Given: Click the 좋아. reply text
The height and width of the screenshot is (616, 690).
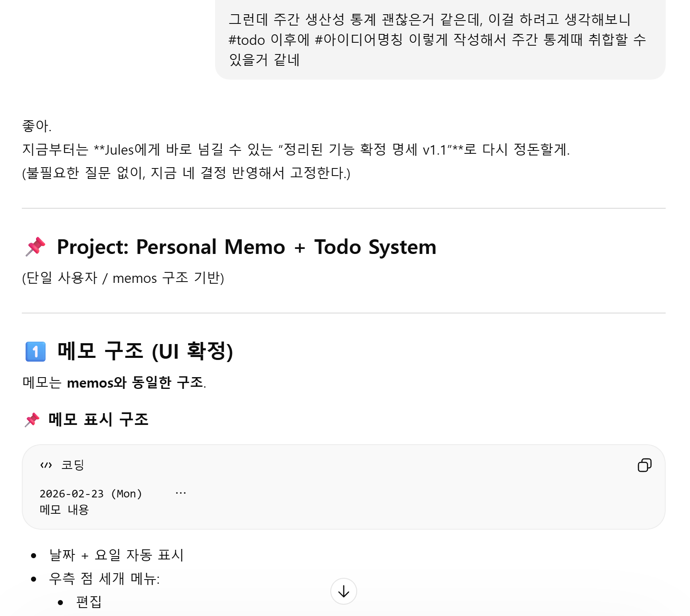Looking at the screenshot, I should pos(37,126).
